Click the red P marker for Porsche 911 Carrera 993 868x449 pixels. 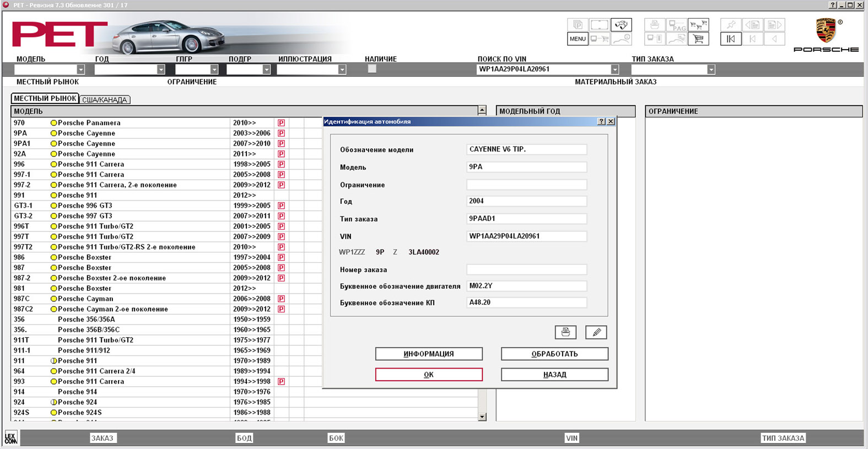pyautogui.click(x=281, y=381)
